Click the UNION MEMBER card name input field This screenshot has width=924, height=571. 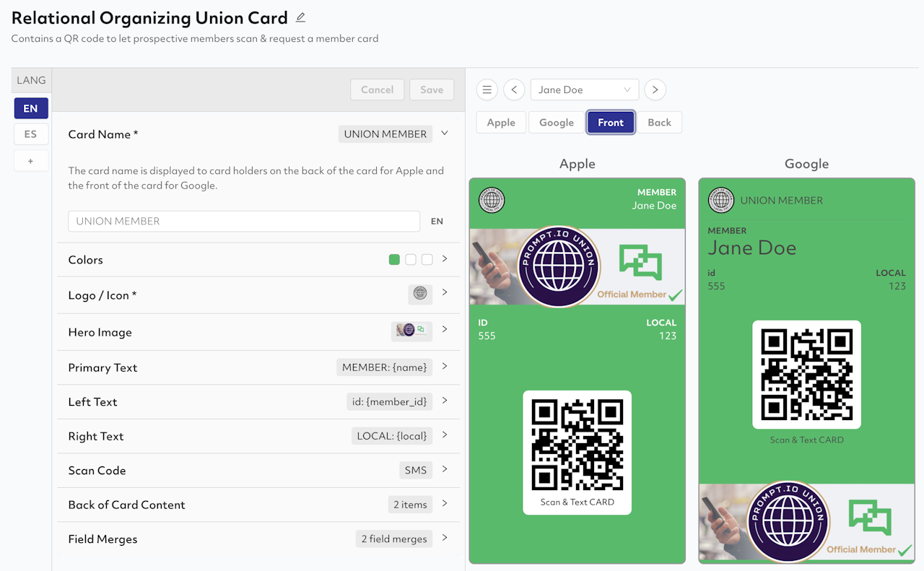click(x=244, y=221)
